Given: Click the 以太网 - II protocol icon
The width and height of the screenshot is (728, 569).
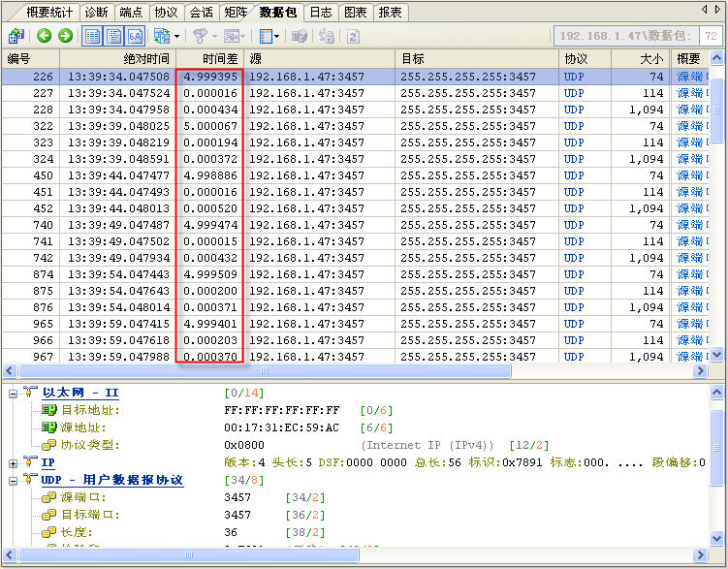Looking at the screenshot, I should (x=29, y=393).
